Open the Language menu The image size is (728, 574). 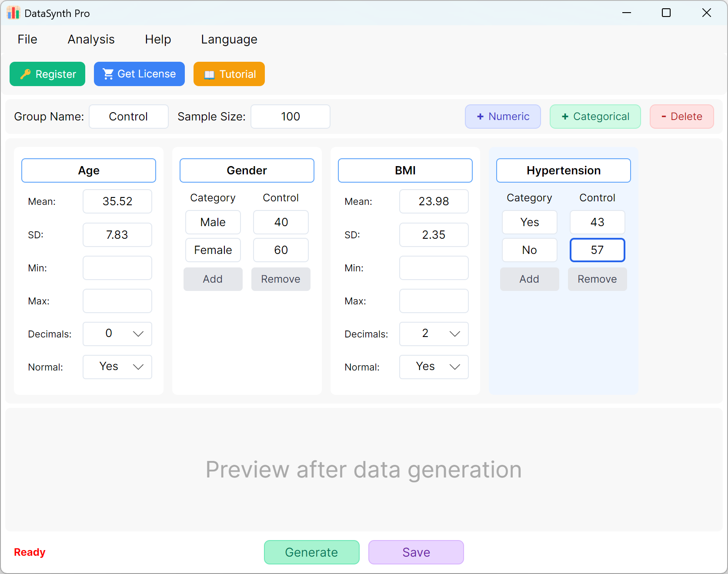pos(229,40)
